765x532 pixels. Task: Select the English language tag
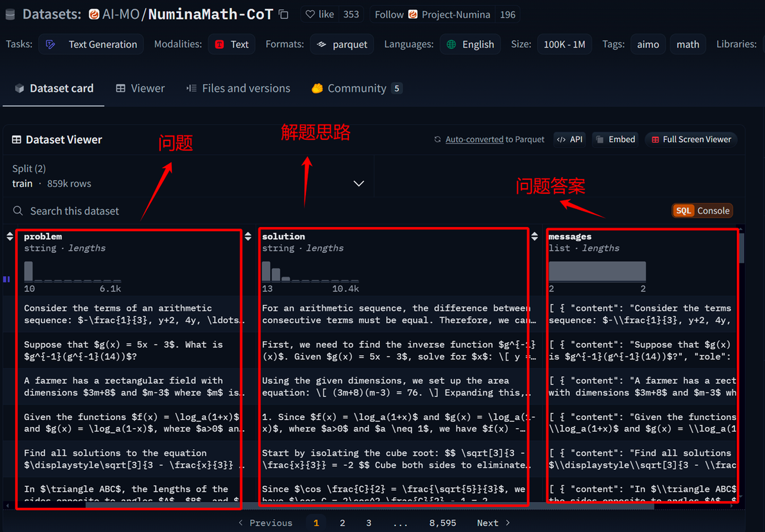point(470,44)
